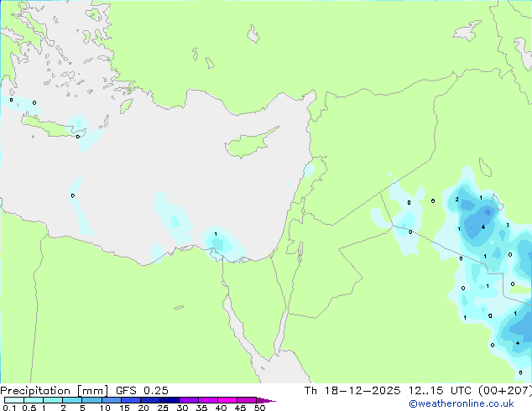532x411 pixels.
Task: Select the 40–45 mm magenta swatch
Action: (x=227, y=400)
